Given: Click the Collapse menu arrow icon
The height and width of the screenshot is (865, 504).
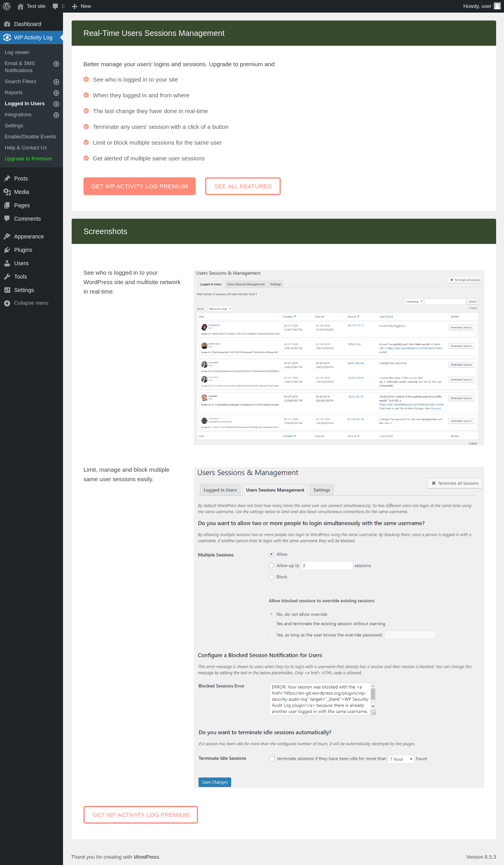Looking at the screenshot, I should 7,303.
